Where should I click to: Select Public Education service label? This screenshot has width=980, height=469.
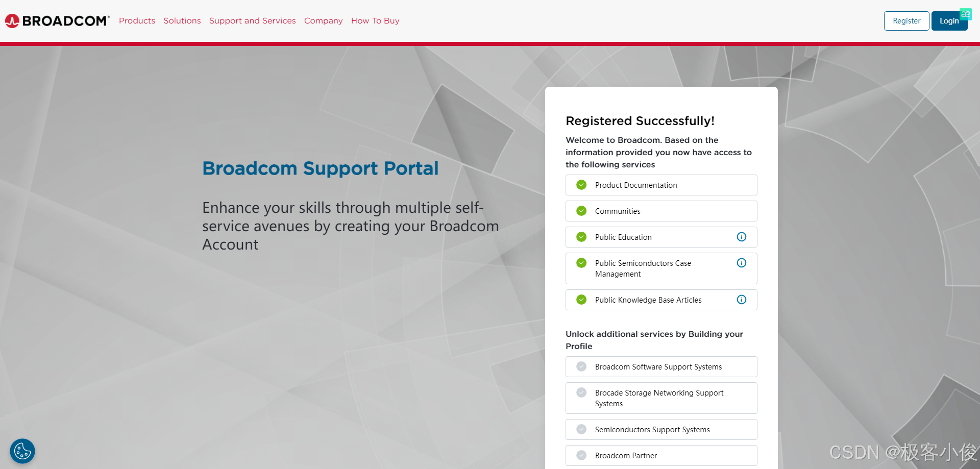coord(623,237)
